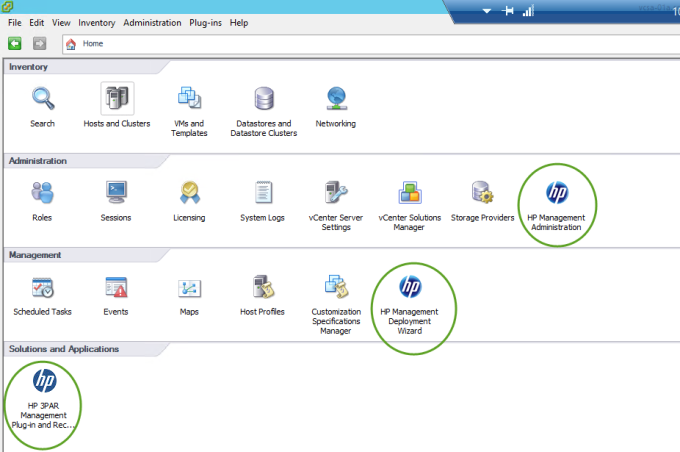Screen dimensions: 680x452
Task: Click the grey Forward navigation arrow
Action: [x=39, y=43]
